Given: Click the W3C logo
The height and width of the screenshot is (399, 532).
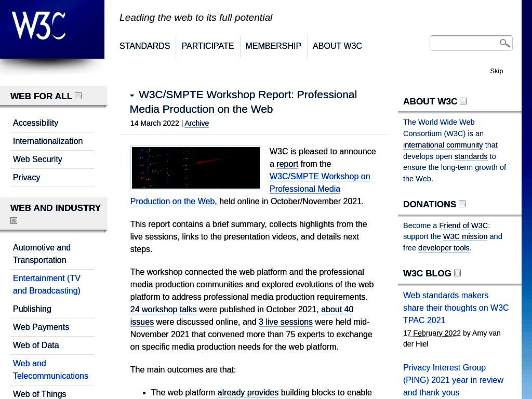Looking at the screenshot, I should 38,26.
